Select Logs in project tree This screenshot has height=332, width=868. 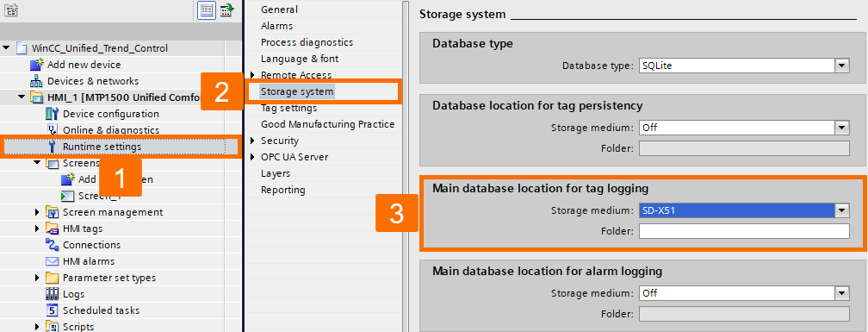click(x=74, y=294)
